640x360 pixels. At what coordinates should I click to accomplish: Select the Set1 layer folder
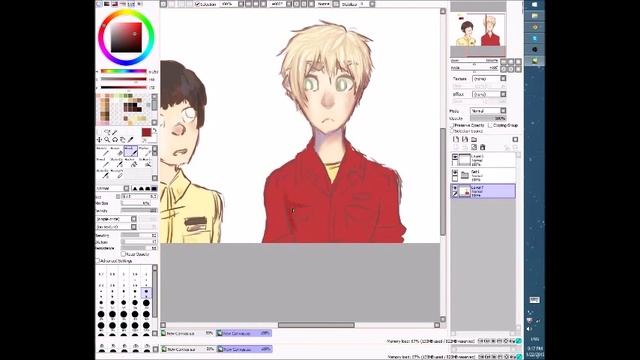pos(483,175)
